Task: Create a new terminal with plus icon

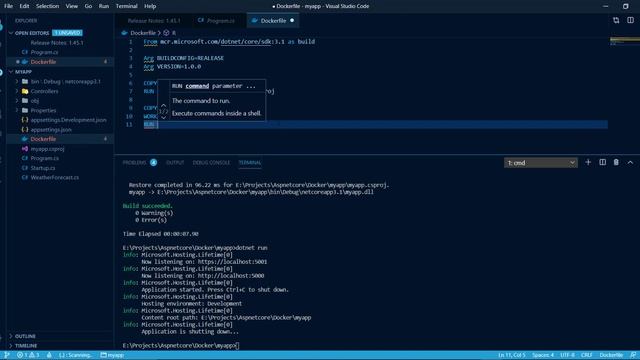Action: [588, 162]
